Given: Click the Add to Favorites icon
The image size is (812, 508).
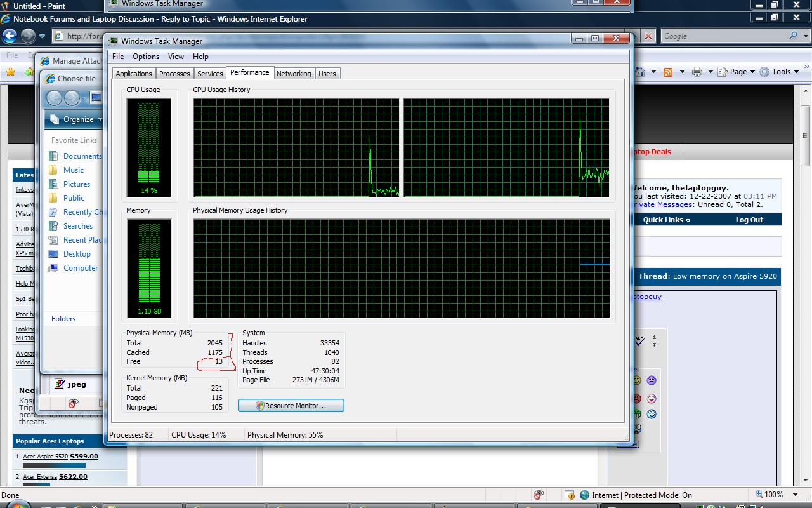Looking at the screenshot, I should point(28,72).
